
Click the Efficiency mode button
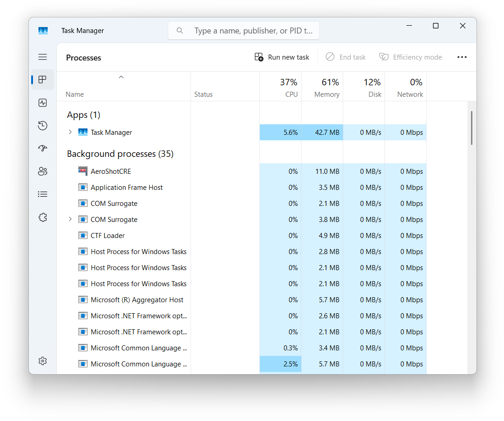click(411, 57)
